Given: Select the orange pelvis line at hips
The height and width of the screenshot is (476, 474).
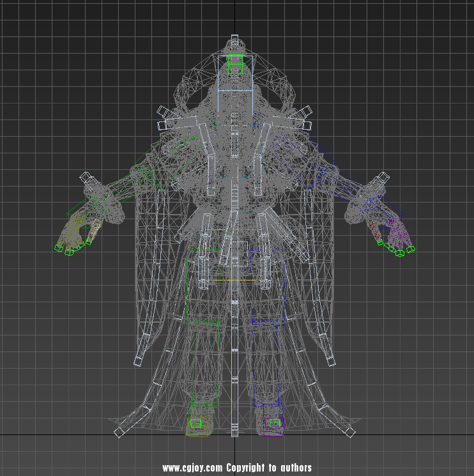Looking at the screenshot, I should pos(234,280).
